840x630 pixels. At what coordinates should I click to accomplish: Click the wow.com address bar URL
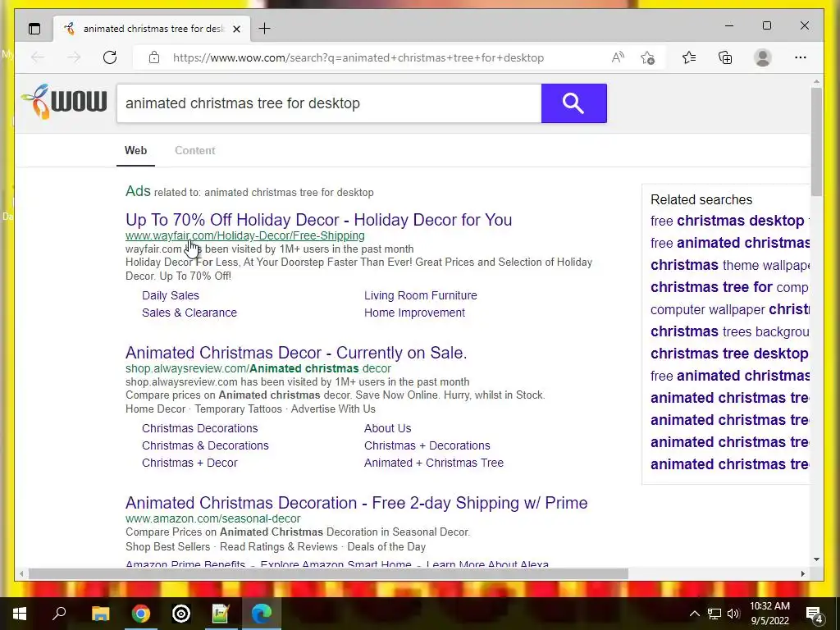358,57
